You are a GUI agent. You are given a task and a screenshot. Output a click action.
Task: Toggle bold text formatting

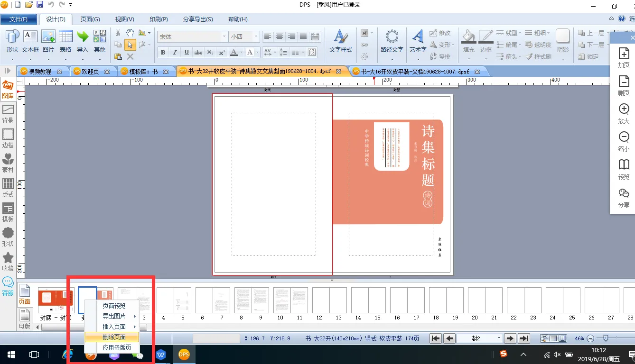pyautogui.click(x=163, y=52)
